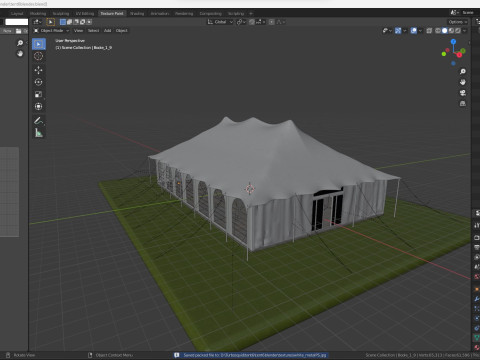
Task: Open the Modifiers wrench properties tab
Action: 477,299
